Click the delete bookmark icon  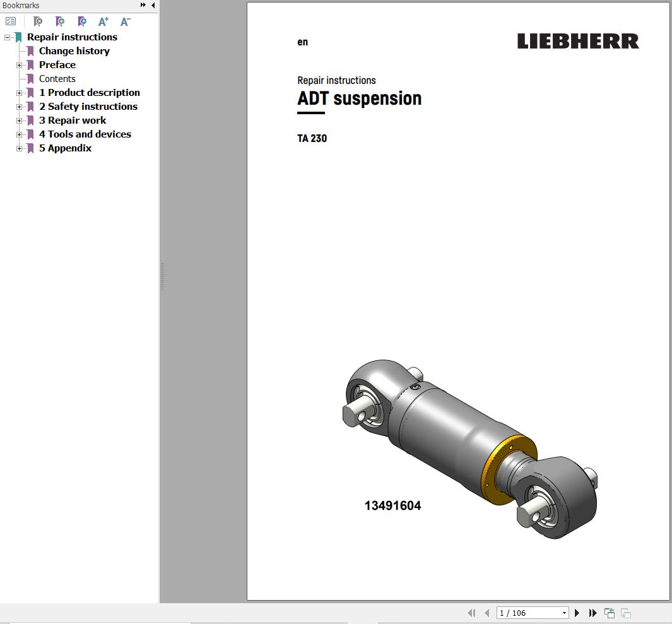click(38, 21)
